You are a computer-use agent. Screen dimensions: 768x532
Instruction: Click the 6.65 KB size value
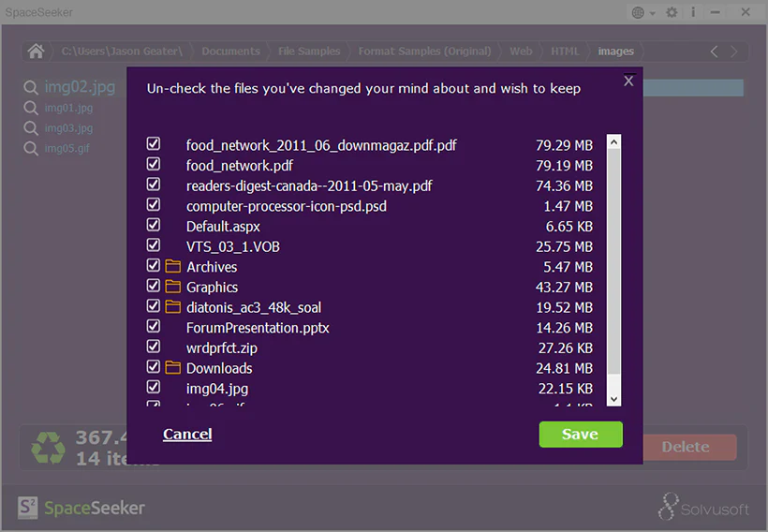pos(569,227)
